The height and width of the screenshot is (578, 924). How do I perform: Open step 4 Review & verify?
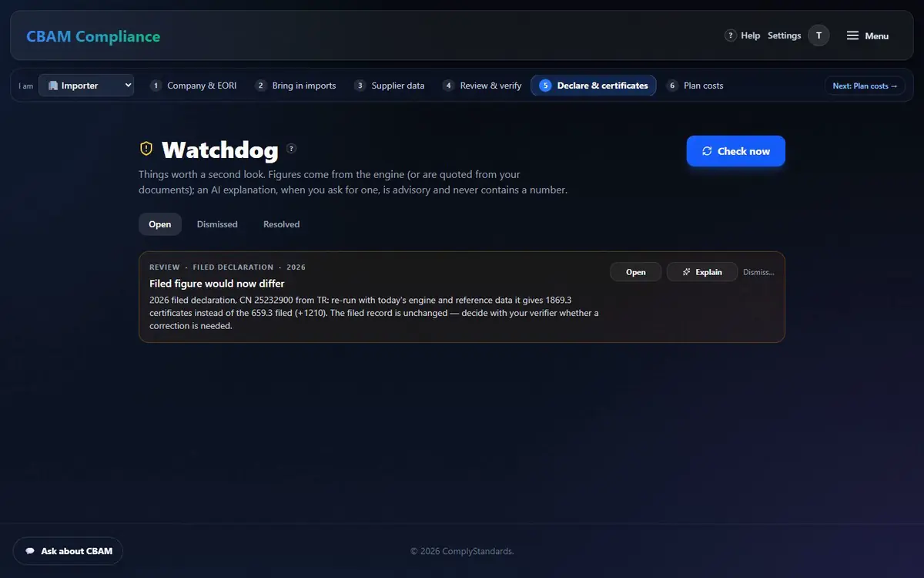coord(482,86)
